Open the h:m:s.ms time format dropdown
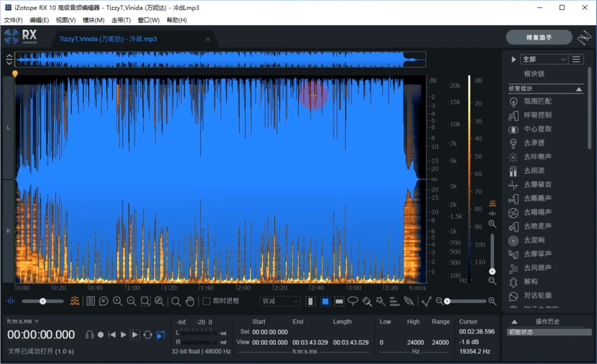Viewport: 597px width, 364px height. click(23, 321)
